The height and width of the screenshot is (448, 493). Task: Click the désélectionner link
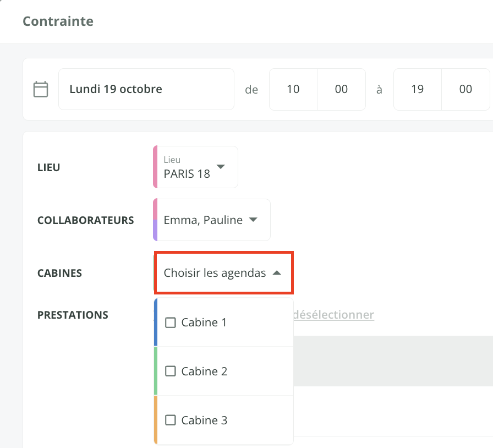point(333,315)
